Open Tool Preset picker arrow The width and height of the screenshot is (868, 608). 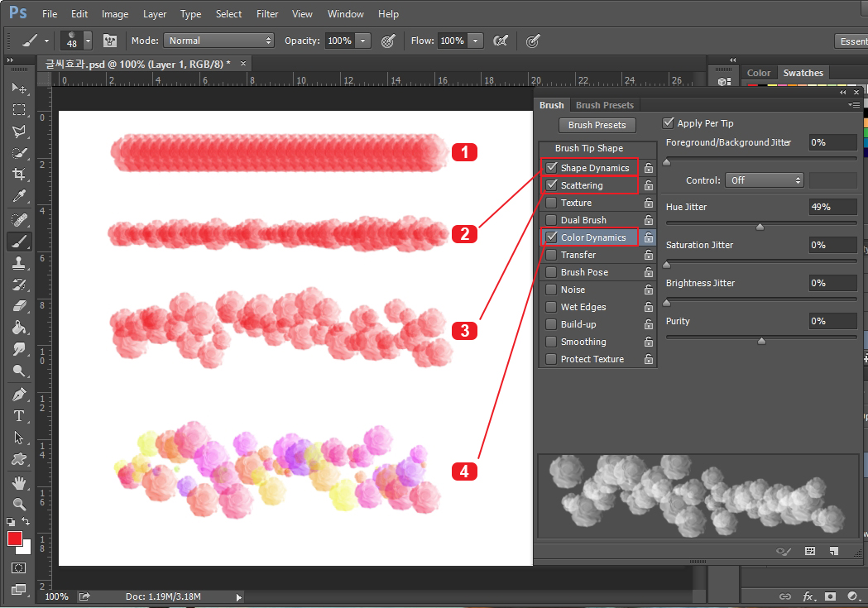(47, 41)
